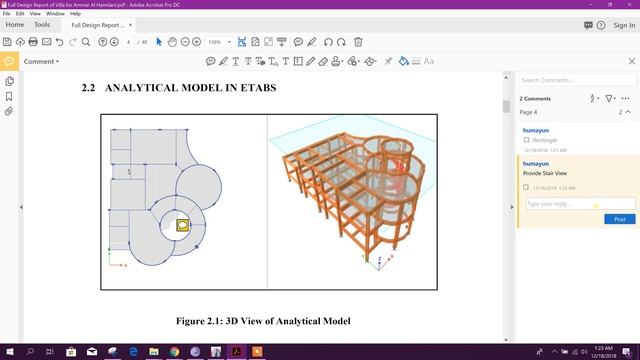
Task: Click the sticky note on the floor plan
Action: pyautogui.click(x=182, y=225)
